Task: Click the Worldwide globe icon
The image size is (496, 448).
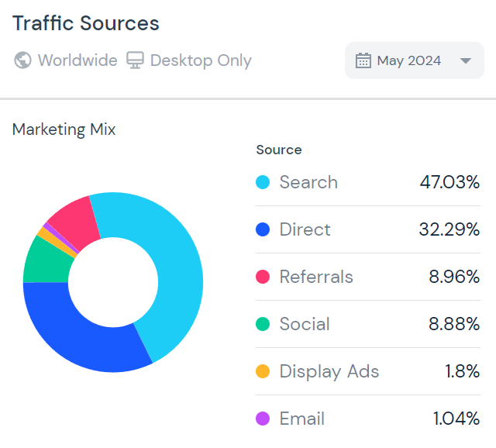Action: click(23, 60)
